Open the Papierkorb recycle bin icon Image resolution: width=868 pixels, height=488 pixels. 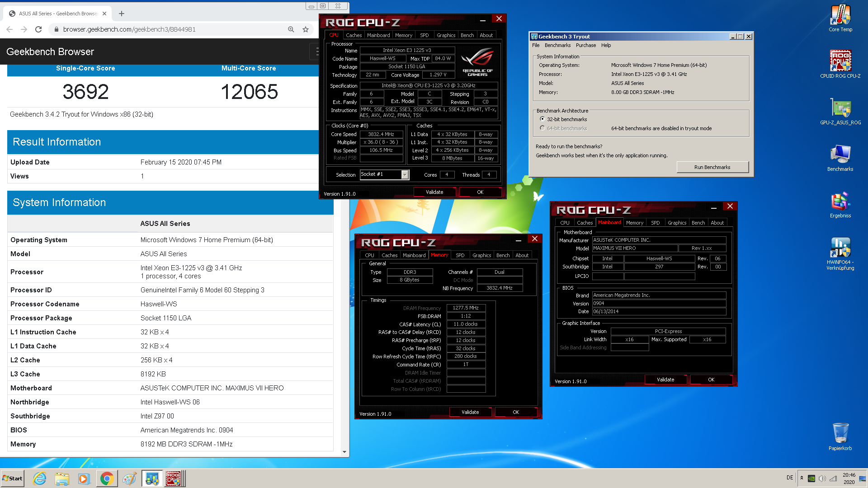840,436
